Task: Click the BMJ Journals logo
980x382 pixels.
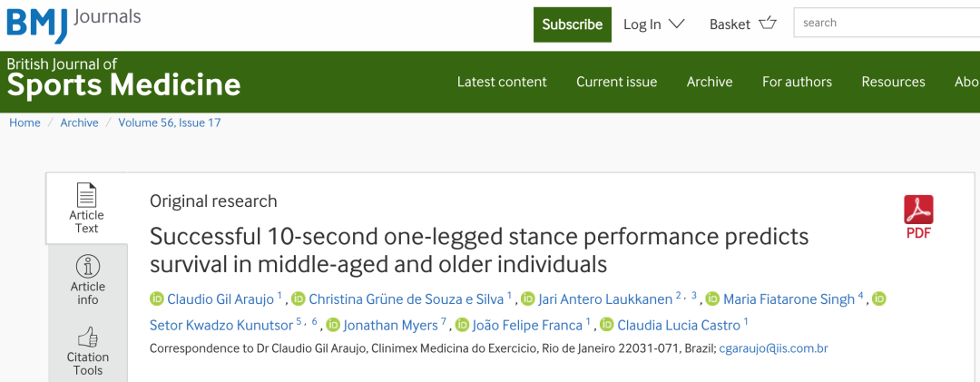Action: coord(73,24)
